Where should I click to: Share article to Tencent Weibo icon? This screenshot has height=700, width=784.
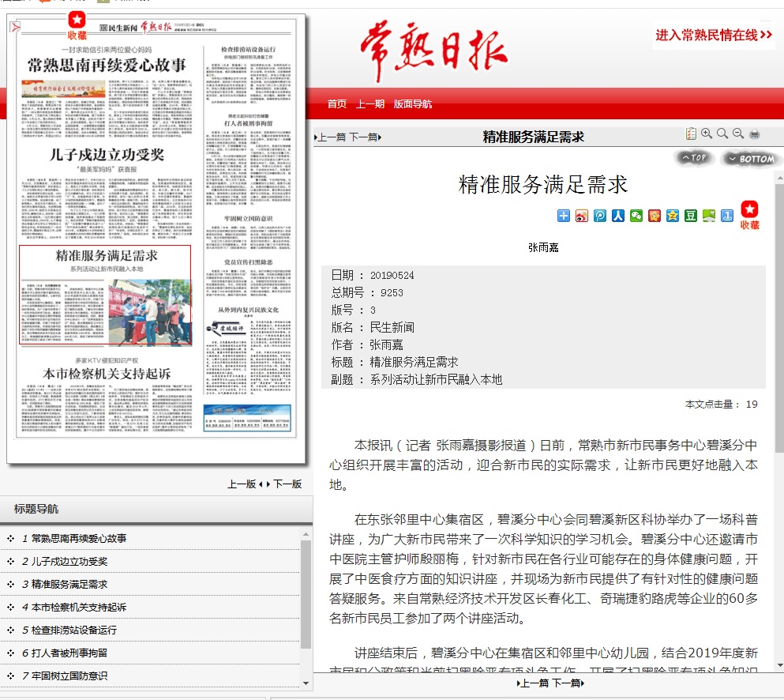(x=600, y=216)
